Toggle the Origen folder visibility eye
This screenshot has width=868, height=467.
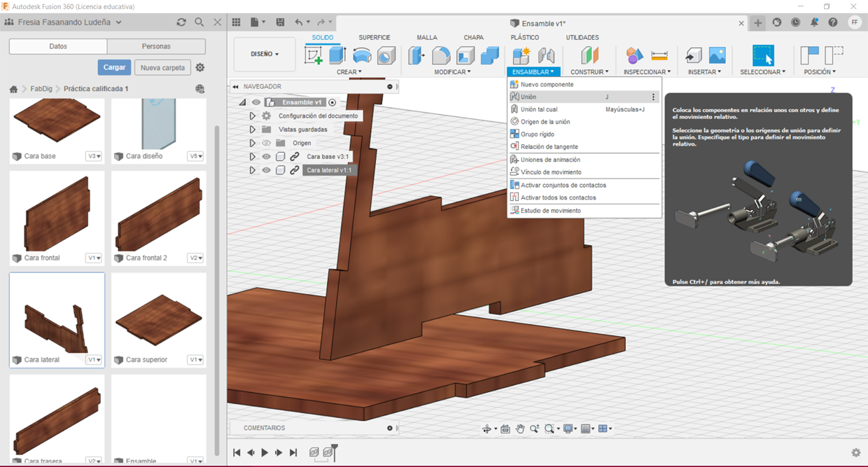[x=266, y=143]
